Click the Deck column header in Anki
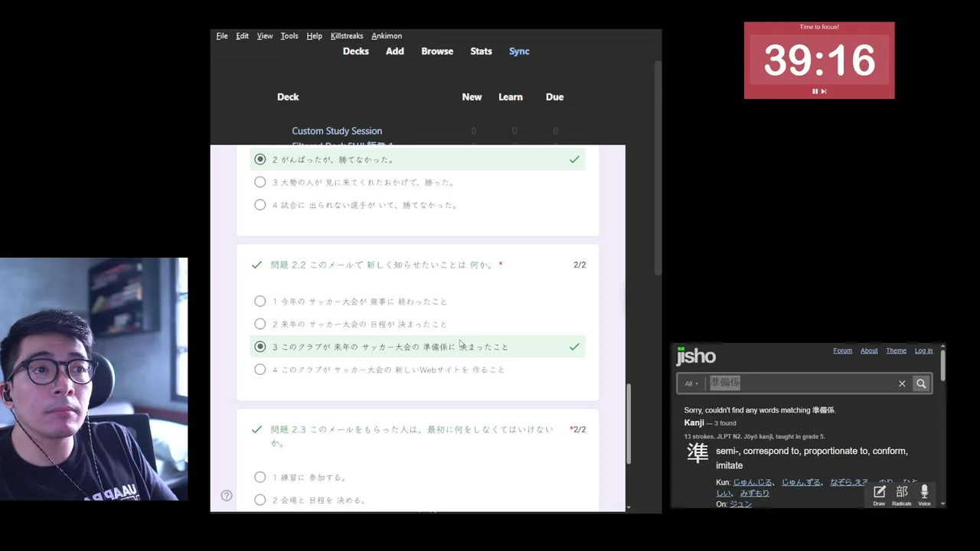This screenshot has width=980, height=551. [x=288, y=97]
